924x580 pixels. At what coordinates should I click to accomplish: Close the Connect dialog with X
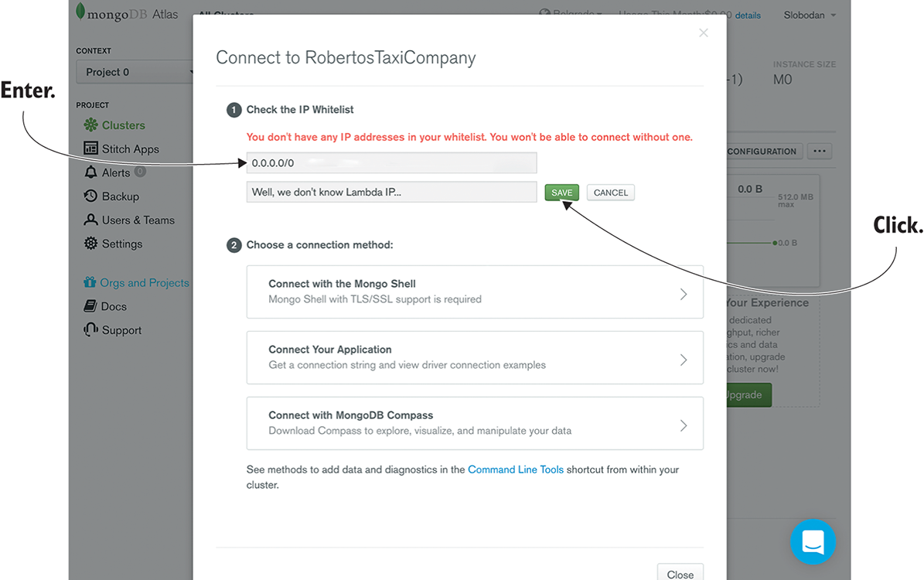pyautogui.click(x=703, y=32)
